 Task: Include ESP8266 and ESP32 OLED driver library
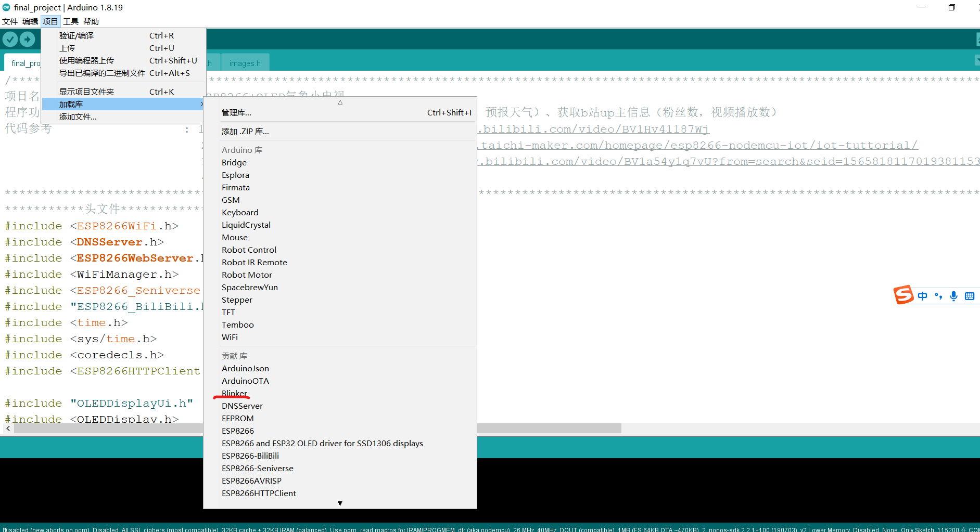(340, 443)
